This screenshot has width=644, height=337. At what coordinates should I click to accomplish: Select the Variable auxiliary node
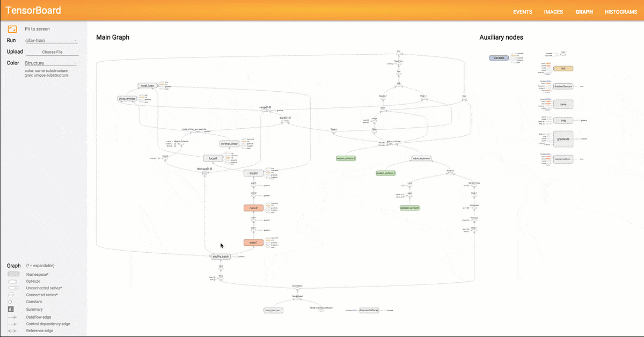498,57
